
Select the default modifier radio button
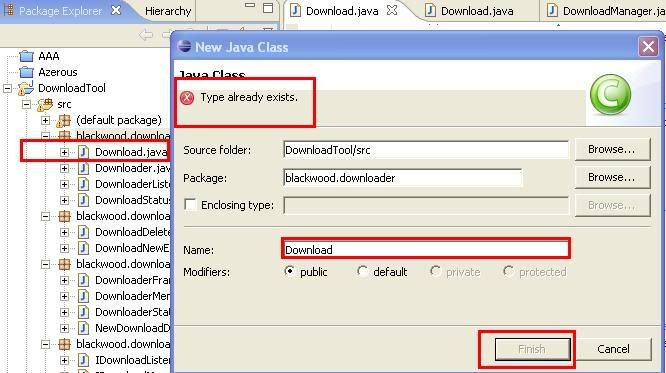[362, 271]
